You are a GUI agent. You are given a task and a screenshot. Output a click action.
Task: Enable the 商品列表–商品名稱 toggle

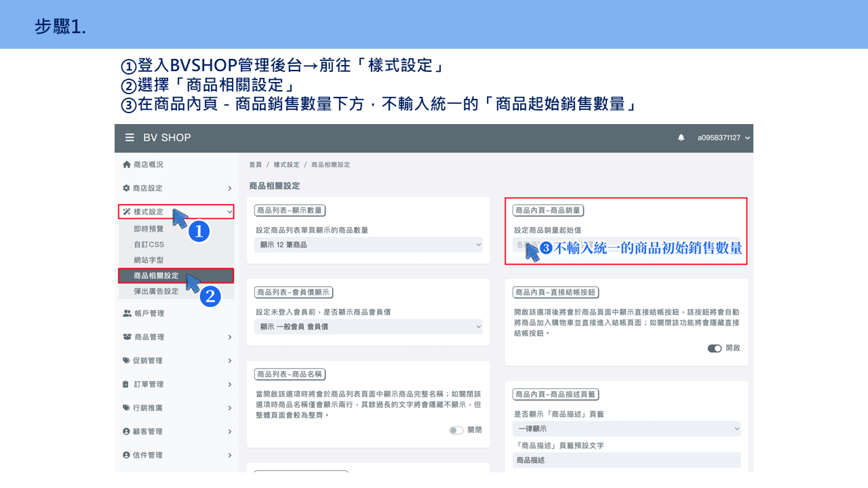pos(456,430)
